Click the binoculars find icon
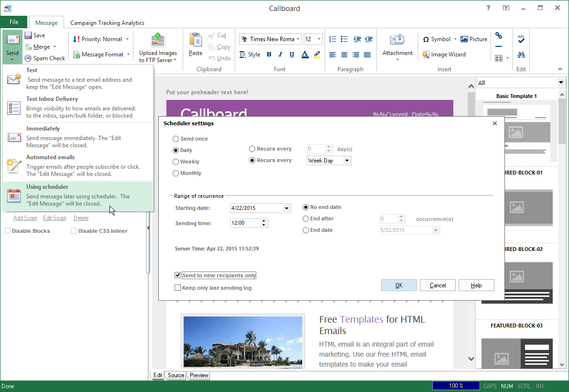This screenshot has height=392, width=569. (x=521, y=55)
